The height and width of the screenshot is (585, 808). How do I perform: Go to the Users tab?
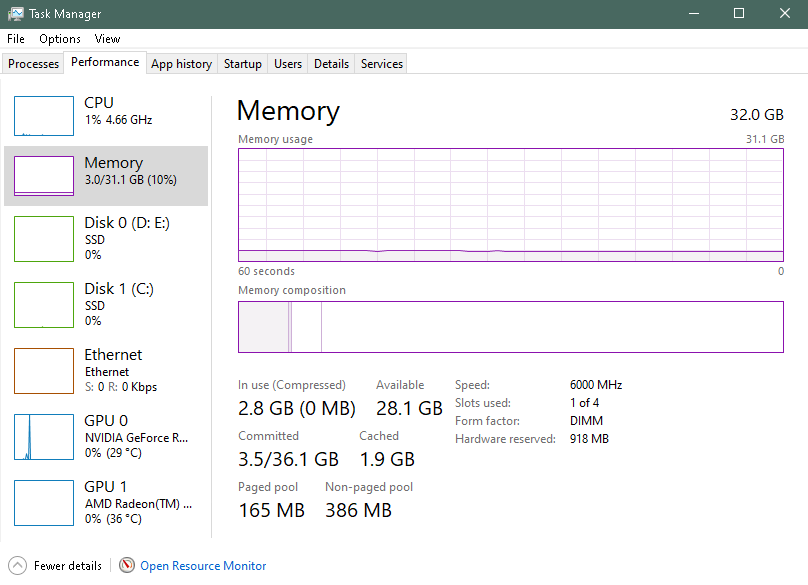[x=288, y=64]
